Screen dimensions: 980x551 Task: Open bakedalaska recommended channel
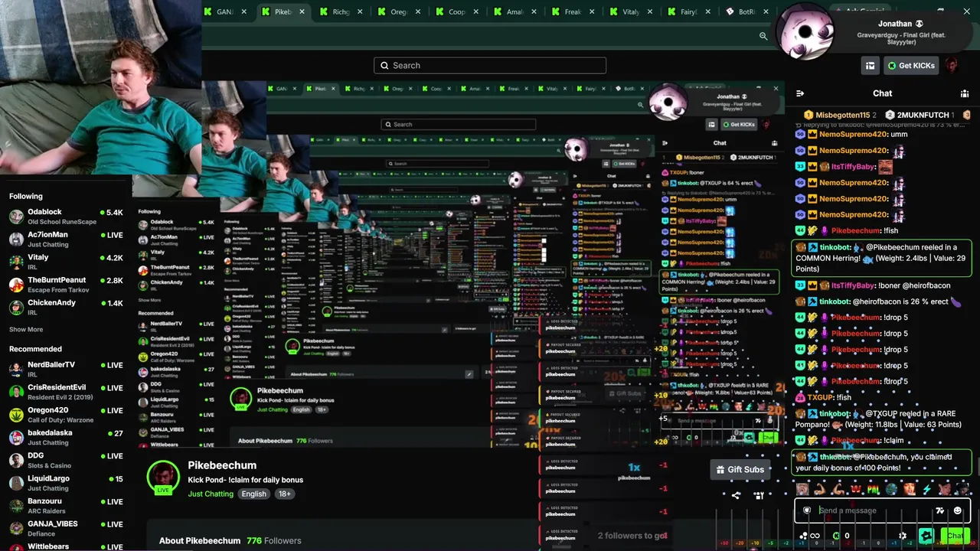pos(66,438)
